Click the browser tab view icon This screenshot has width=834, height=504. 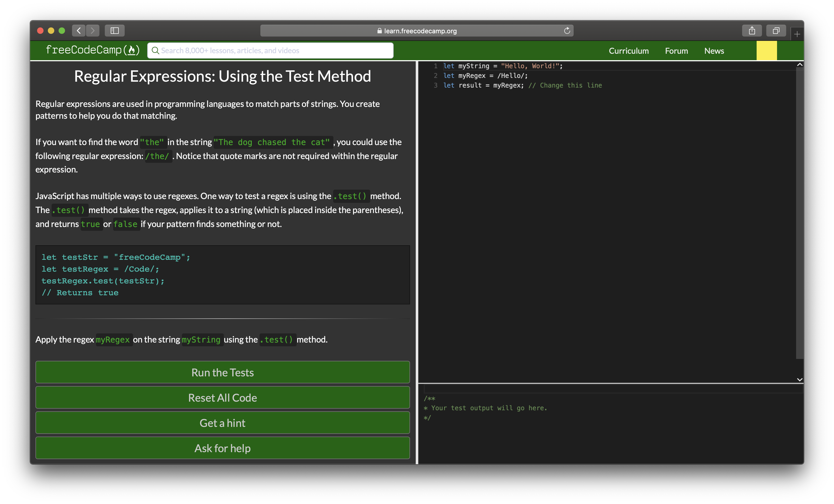point(775,30)
